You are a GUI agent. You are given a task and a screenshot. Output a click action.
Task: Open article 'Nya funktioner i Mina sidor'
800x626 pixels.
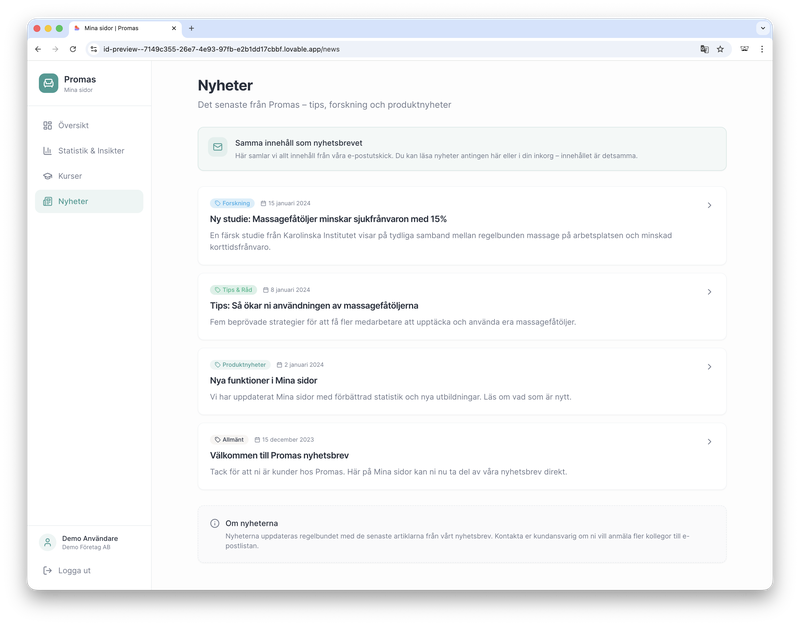click(263, 381)
